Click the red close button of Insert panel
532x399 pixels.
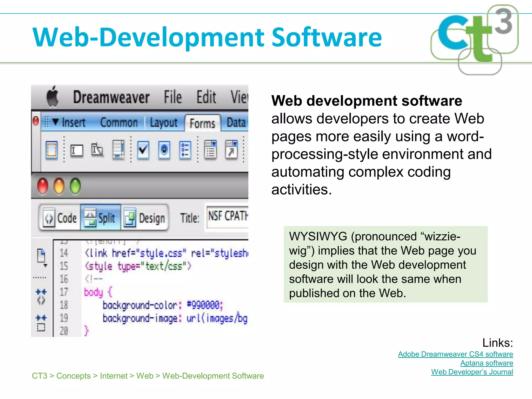click(36, 121)
